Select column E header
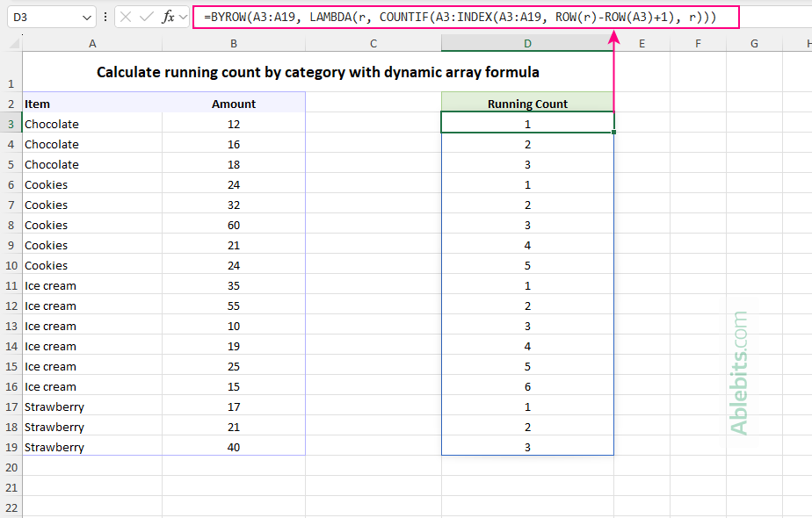 (642, 44)
